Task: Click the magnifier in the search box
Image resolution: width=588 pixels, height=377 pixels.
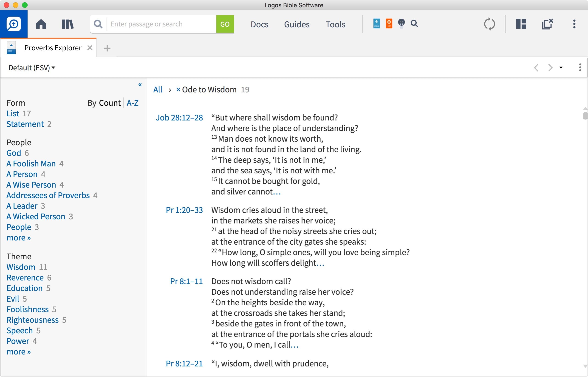Action: pos(98,24)
